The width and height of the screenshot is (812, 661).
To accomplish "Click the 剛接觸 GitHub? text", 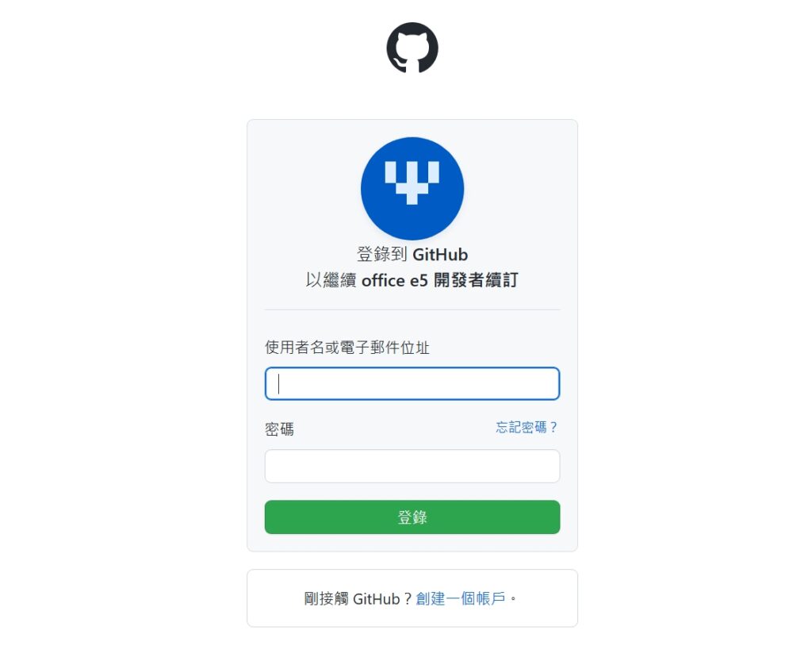I will tap(358, 599).
